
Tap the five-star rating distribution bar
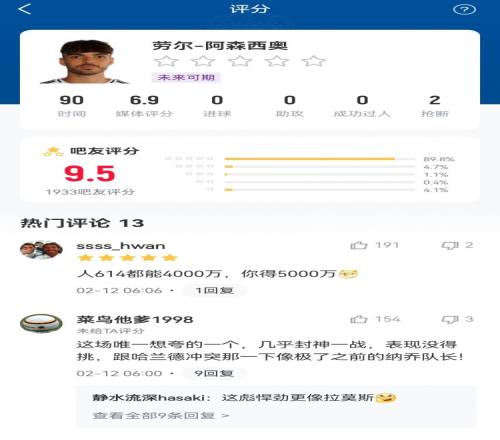coord(320,159)
